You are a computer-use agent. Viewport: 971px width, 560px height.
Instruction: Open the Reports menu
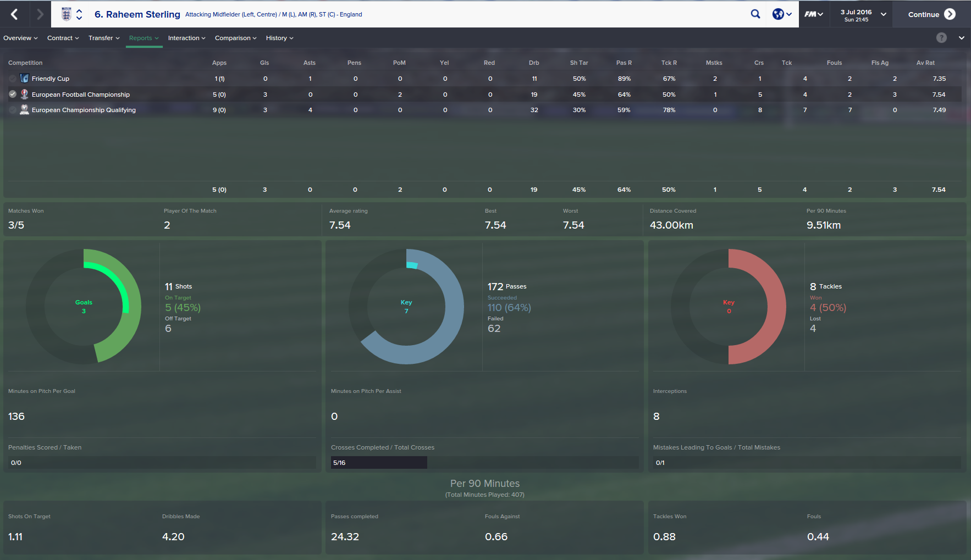[144, 38]
